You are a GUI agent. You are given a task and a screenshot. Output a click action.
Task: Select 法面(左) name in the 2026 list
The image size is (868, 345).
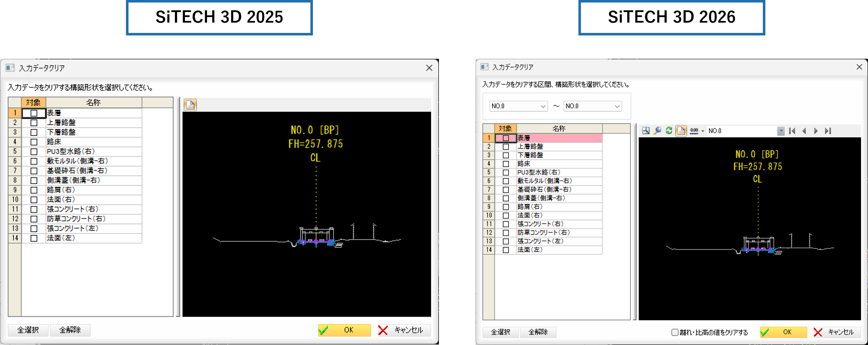click(x=559, y=250)
